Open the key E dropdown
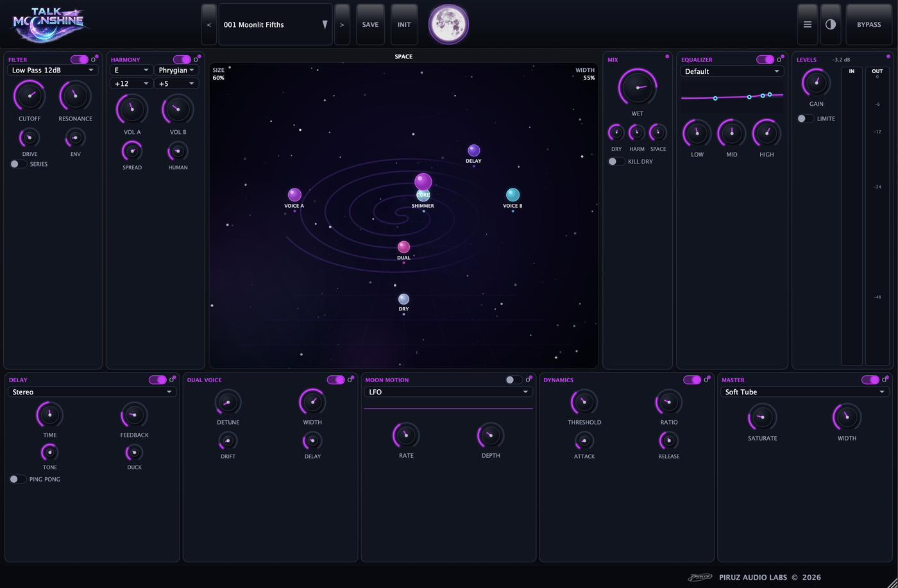Image resolution: width=898 pixels, height=588 pixels. point(131,70)
